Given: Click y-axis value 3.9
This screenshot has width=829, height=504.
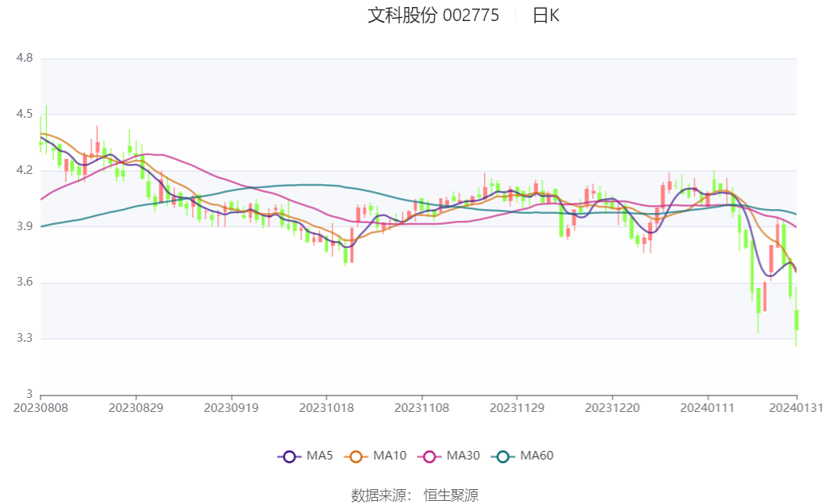Looking at the screenshot, I should 24,226.
